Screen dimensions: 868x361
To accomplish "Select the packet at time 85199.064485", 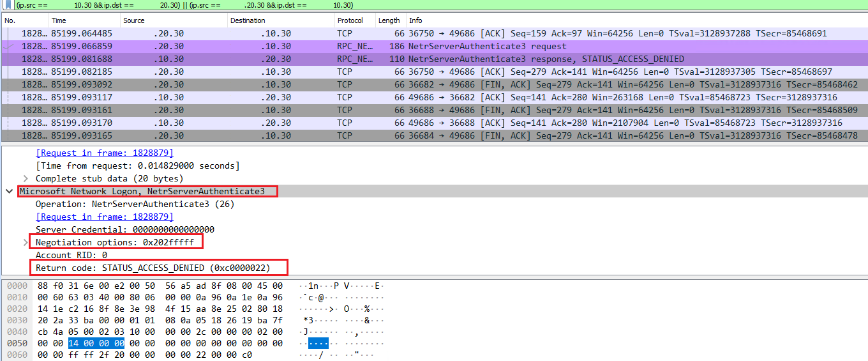I will [x=434, y=33].
